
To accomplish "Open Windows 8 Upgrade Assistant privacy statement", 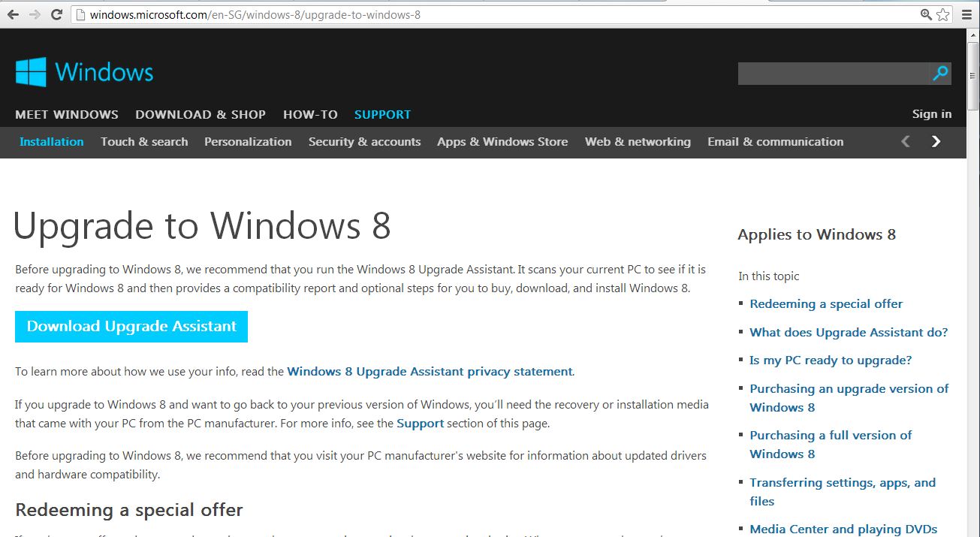I will (430, 371).
